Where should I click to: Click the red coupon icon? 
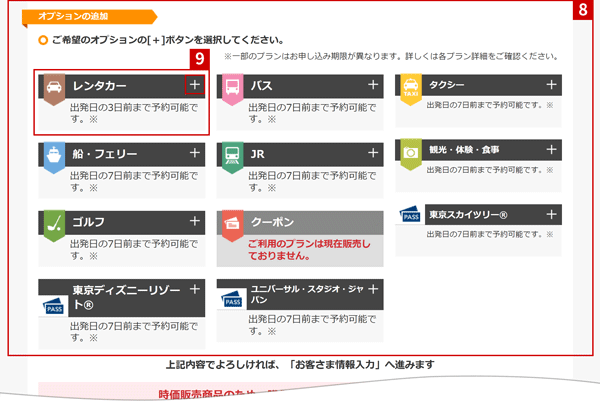pyautogui.click(x=231, y=222)
